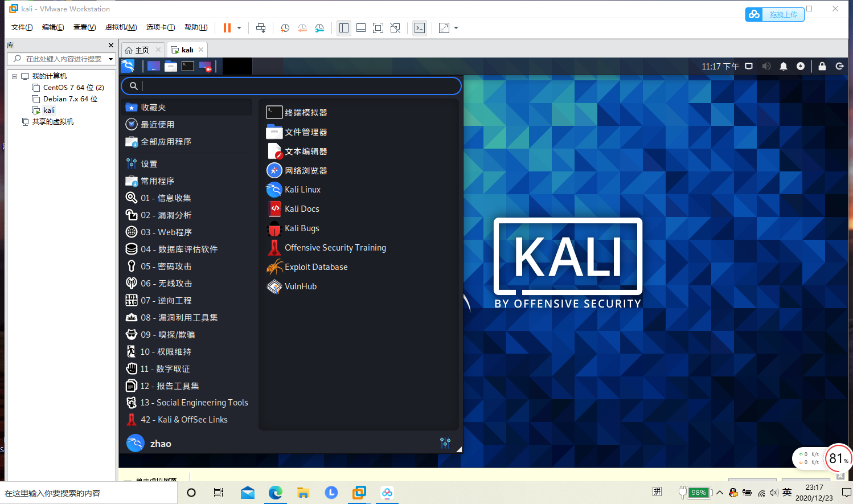Image resolution: width=853 pixels, height=504 pixels.
Task: Click the library search field
Action: click(x=58, y=59)
